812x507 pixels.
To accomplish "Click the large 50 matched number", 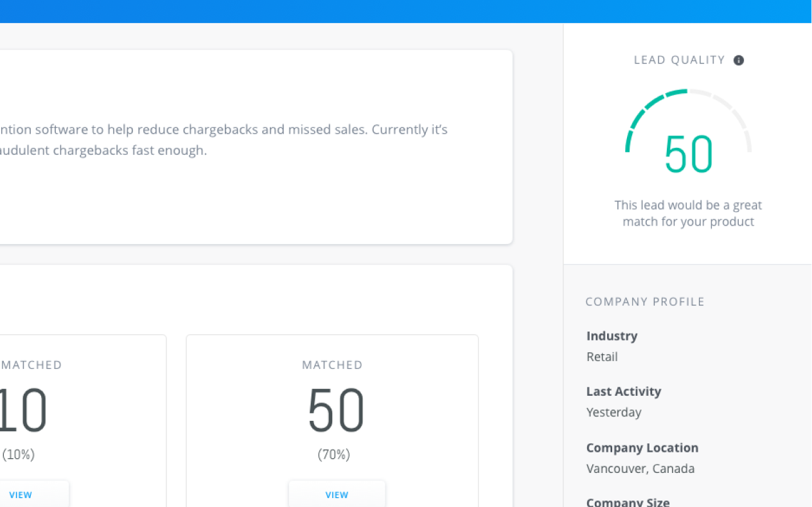I will [x=336, y=411].
